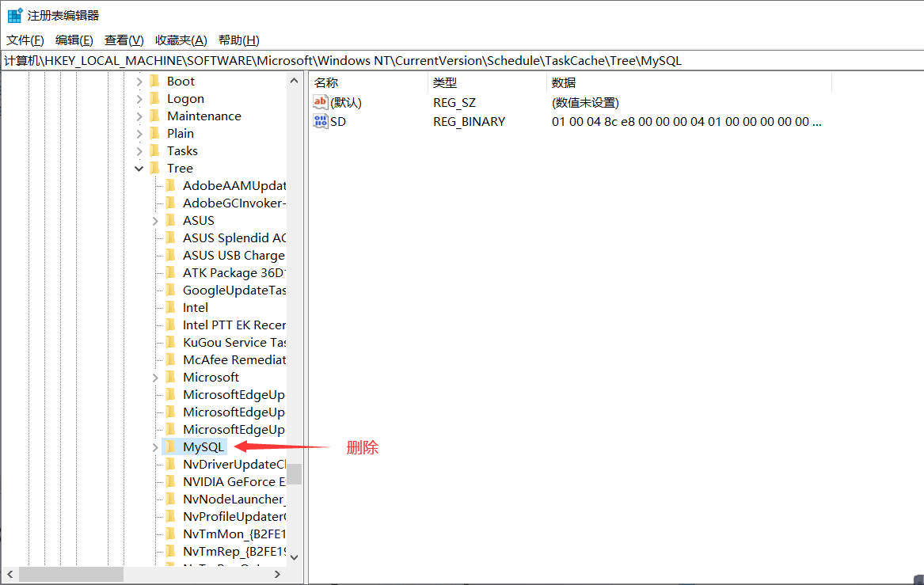
Task: Expand the Microsoft key
Action: 155,378
